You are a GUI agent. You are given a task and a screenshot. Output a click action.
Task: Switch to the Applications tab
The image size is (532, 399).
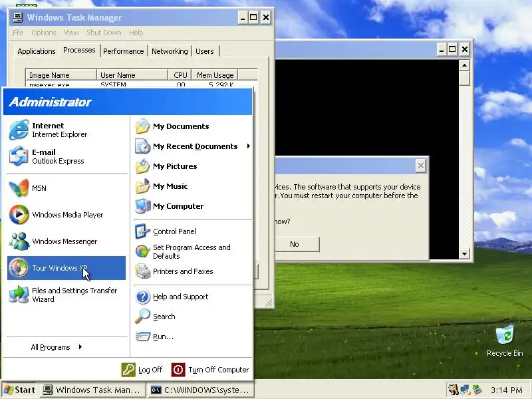point(37,51)
